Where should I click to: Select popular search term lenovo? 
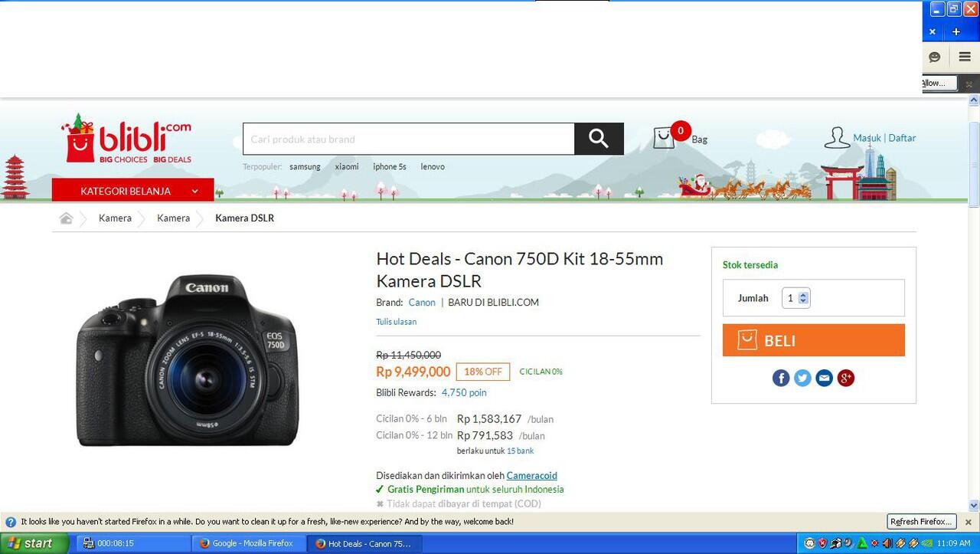click(x=433, y=166)
